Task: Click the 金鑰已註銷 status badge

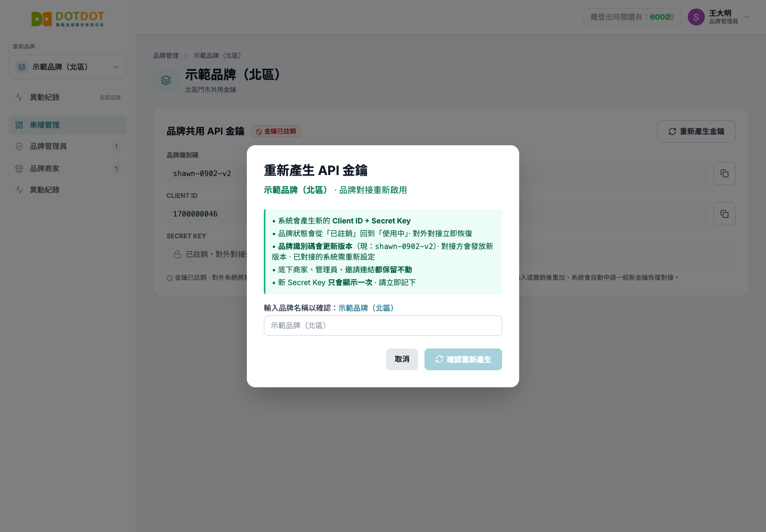Action: (276, 131)
